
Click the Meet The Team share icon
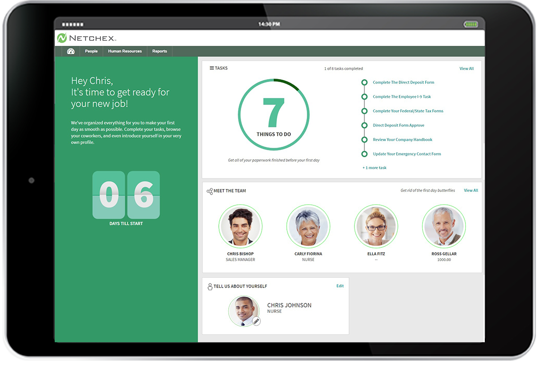point(210,191)
